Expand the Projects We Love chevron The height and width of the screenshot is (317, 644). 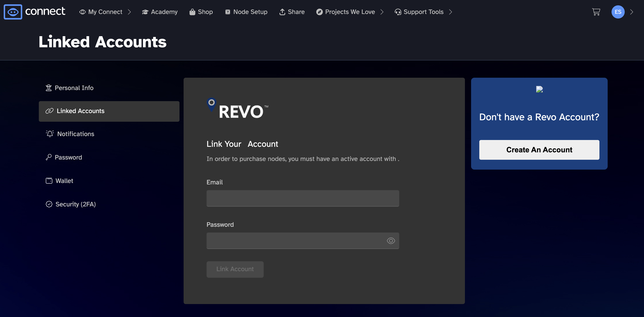(382, 12)
